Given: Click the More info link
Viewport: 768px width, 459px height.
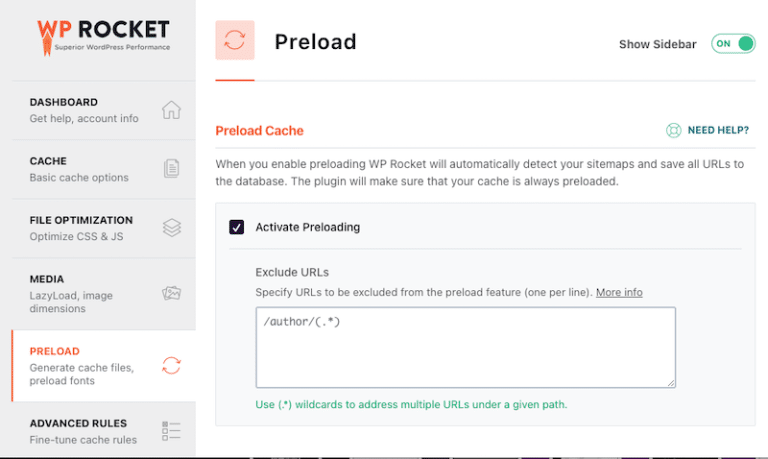Looking at the screenshot, I should (x=619, y=292).
